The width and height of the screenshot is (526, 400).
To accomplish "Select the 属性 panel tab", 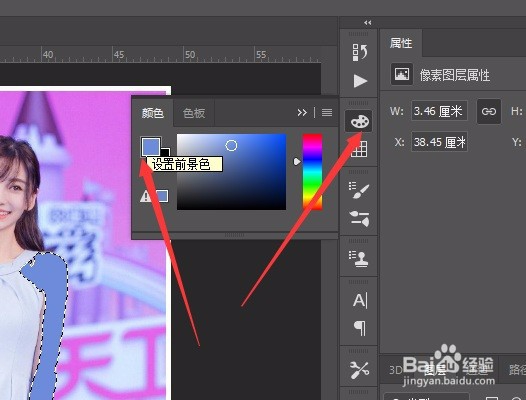I will [401, 43].
